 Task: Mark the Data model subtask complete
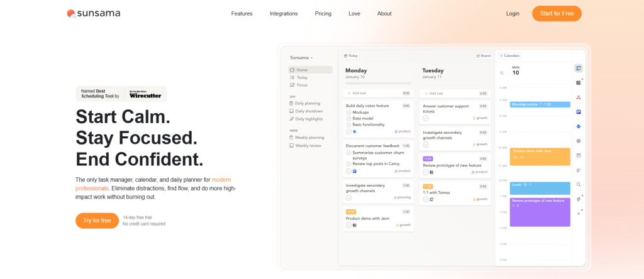click(x=348, y=118)
